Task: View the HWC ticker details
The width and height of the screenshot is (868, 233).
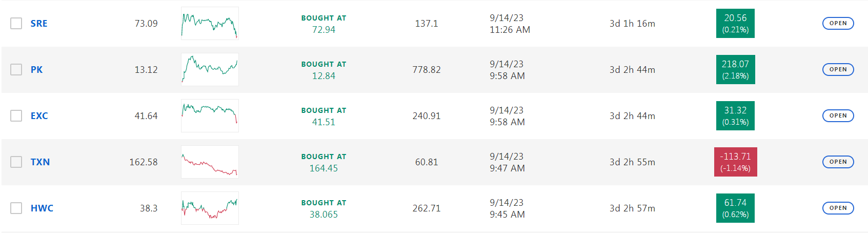Action: 42,208
